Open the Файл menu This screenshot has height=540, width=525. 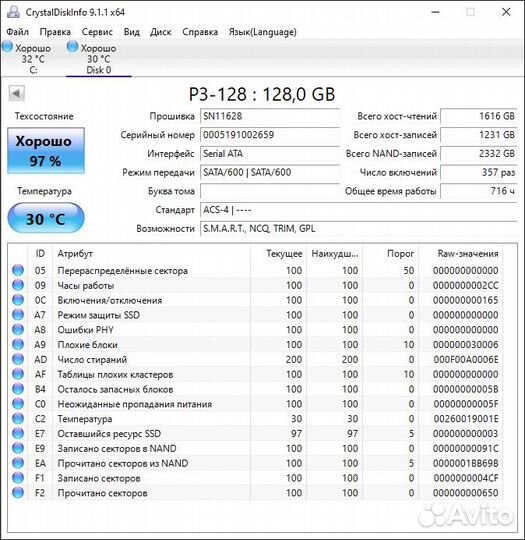pos(18,32)
